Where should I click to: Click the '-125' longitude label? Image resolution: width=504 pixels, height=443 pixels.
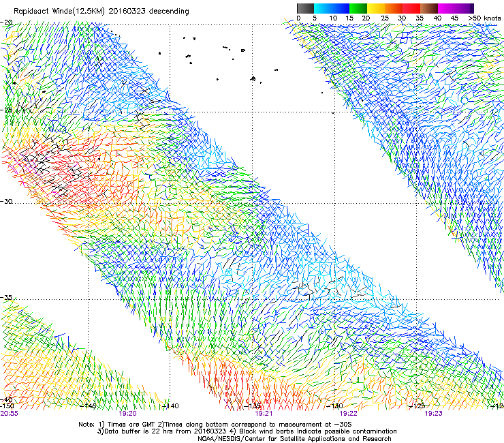point(417,406)
